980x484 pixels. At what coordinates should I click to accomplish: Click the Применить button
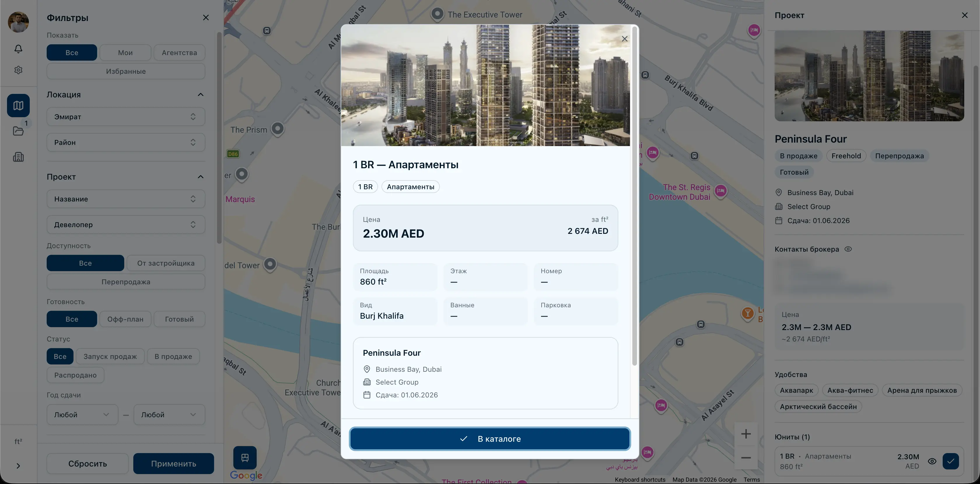[x=174, y=464]
